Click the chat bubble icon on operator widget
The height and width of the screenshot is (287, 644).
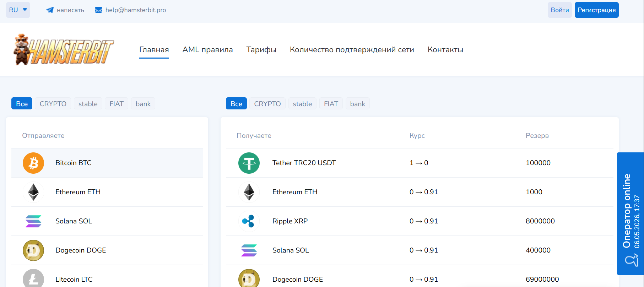[x=632, y=260]
